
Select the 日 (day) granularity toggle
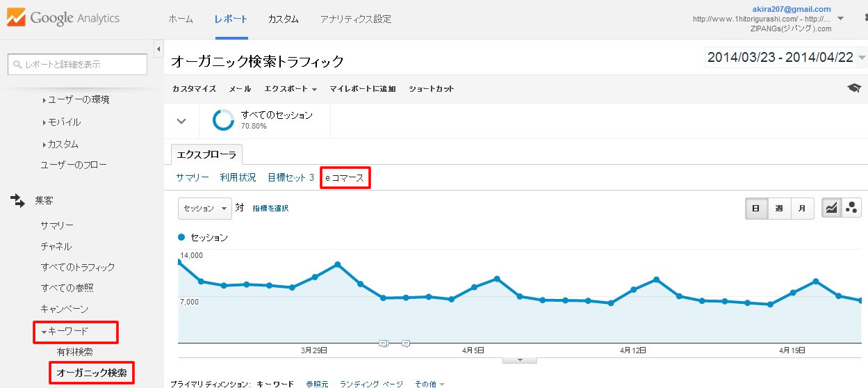tap(756, 208)
